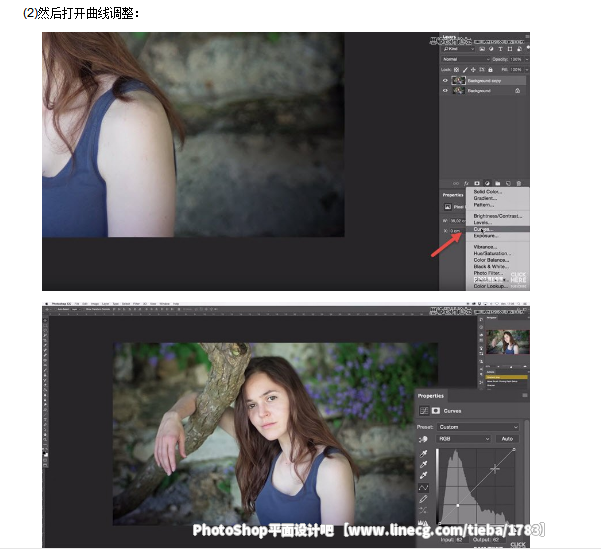Click the delete layer trash icon

519,184
